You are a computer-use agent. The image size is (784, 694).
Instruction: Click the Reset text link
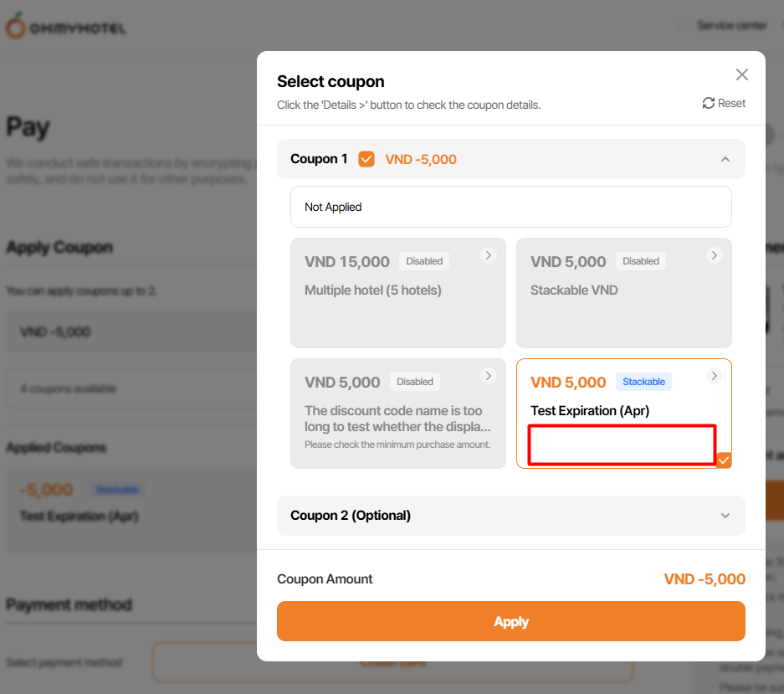731,103
